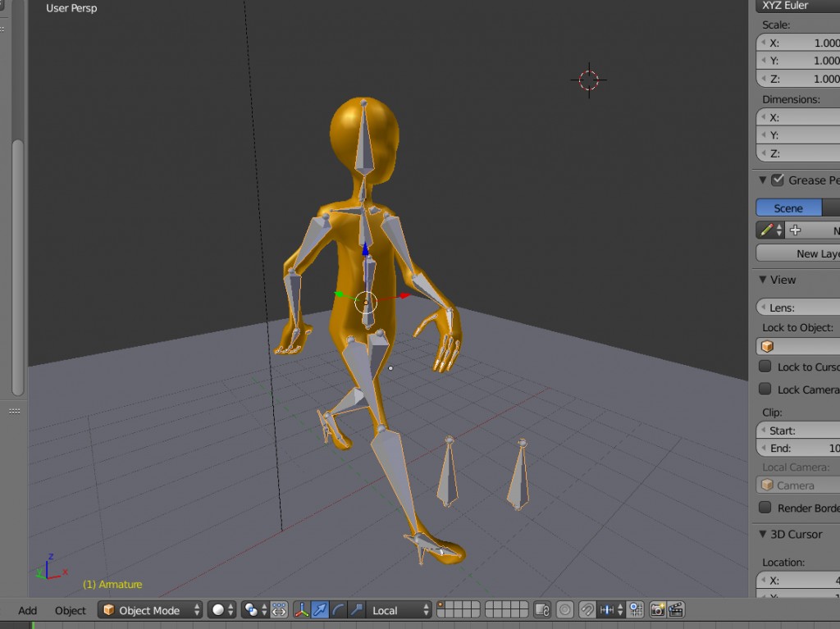Click the render camera icon in the header
This screenshot has width=840, height=629.
pyautogui.click(x=658, y=610)
